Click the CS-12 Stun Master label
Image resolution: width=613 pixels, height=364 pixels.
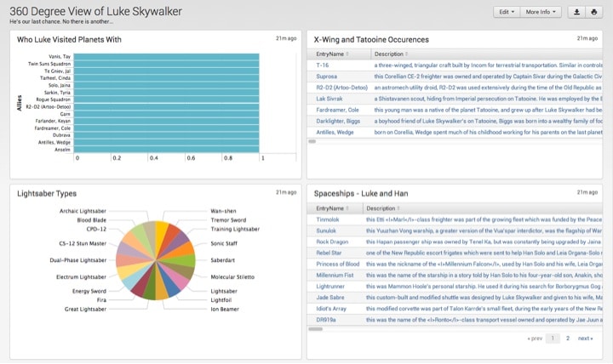pyautogui.click(x=83, y=243)
